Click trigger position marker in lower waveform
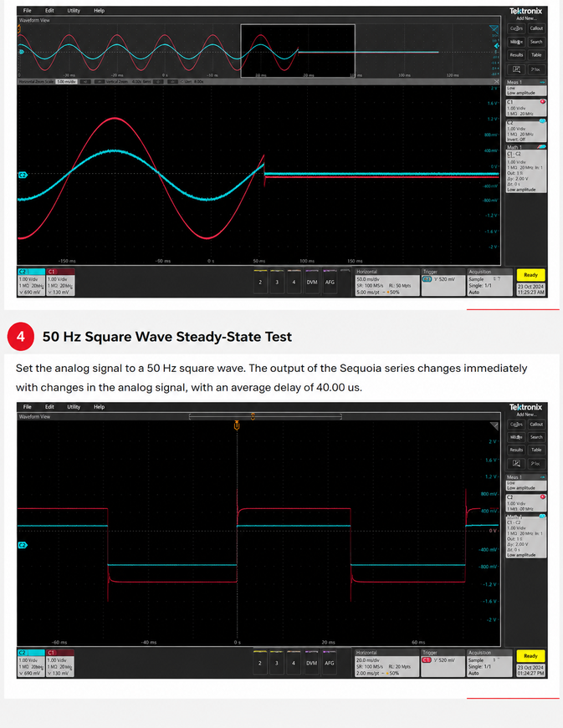The width and height of the screenshot is (563, 728). pyautogui.click(x=237, y=425)
